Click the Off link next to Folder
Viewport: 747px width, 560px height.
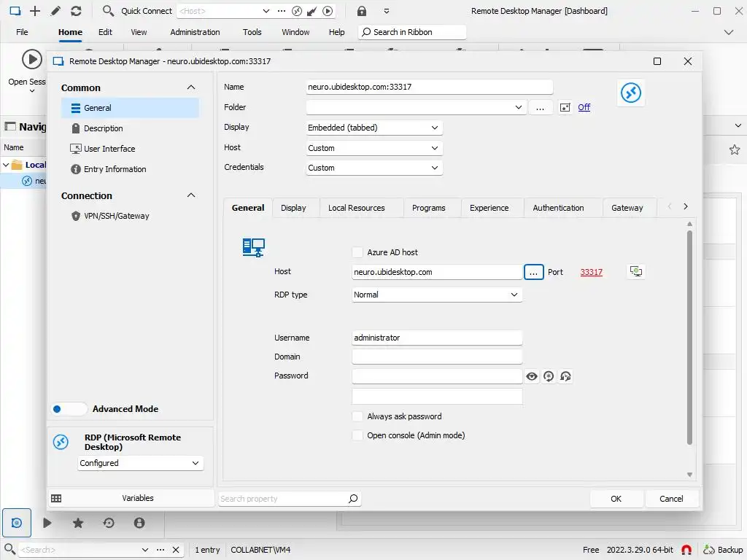point(584,107)
